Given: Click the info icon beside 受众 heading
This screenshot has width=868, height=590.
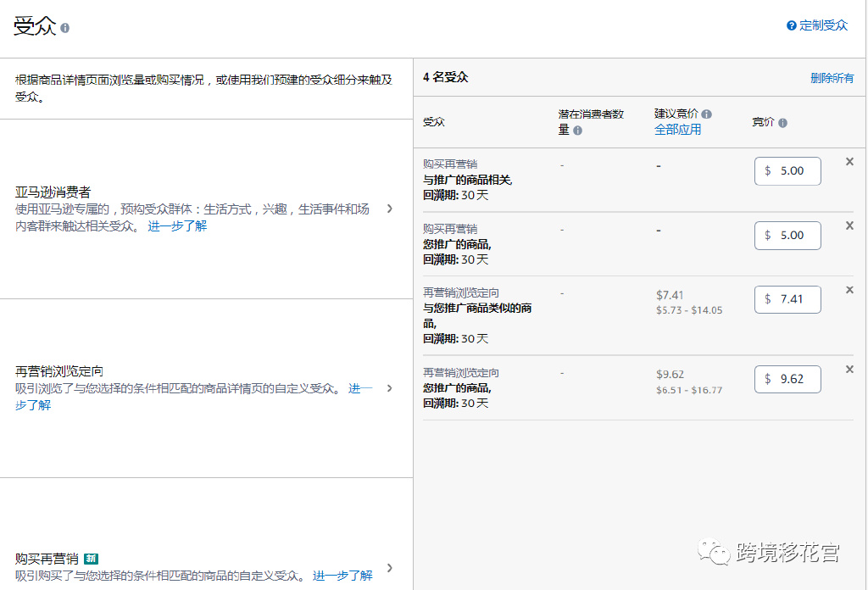Looking at the screenshot, I should pyautogui.click(x=64, y=28).
